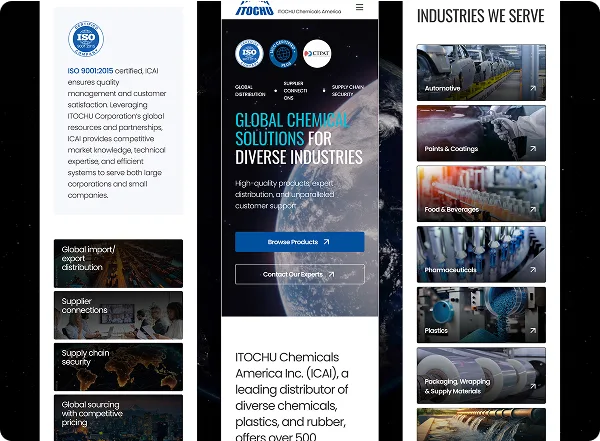Click the arrow icon on the Automotive card
Screen dimensions: 600x441
533,88
